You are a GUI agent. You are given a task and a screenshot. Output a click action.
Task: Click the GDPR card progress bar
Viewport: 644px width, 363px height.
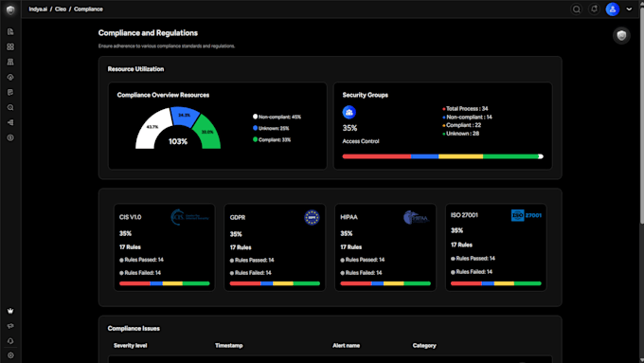275,283
